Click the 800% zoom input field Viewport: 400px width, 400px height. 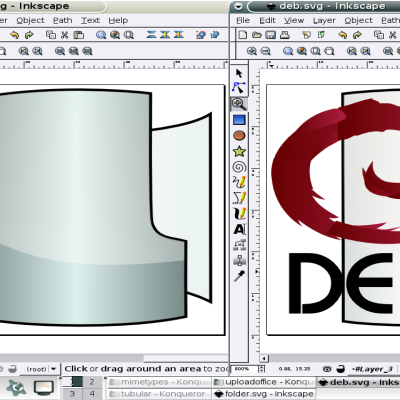coord(245,369)
